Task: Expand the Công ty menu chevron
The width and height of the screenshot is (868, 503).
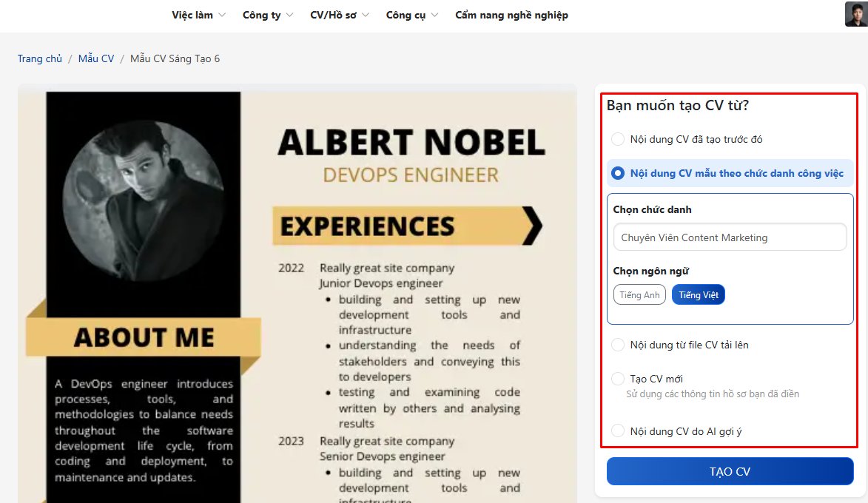Action: tap(289, 15)
